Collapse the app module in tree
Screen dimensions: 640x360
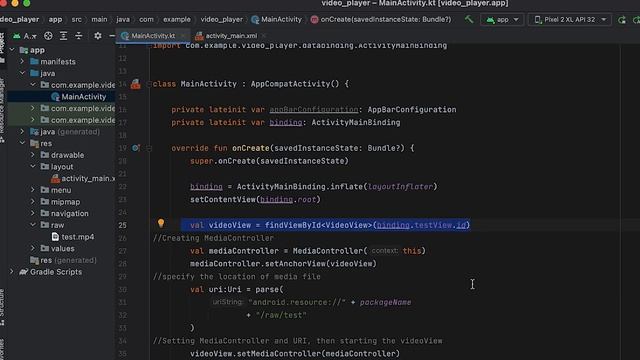[12, 50]
